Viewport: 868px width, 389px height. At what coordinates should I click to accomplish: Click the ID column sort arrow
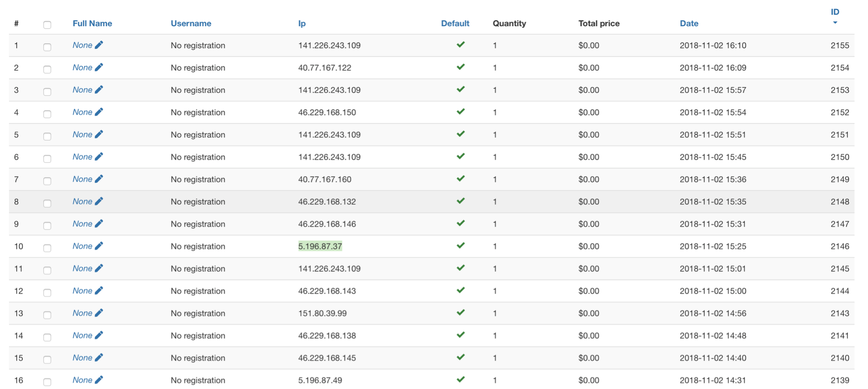835,23
